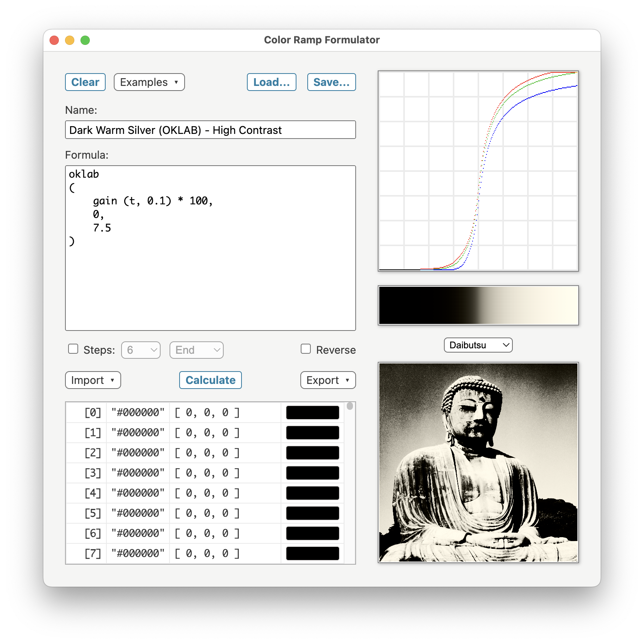The width and height of the screenshot is (644, 644).
Task: Click the Load... button
Action: pos(271,82)
